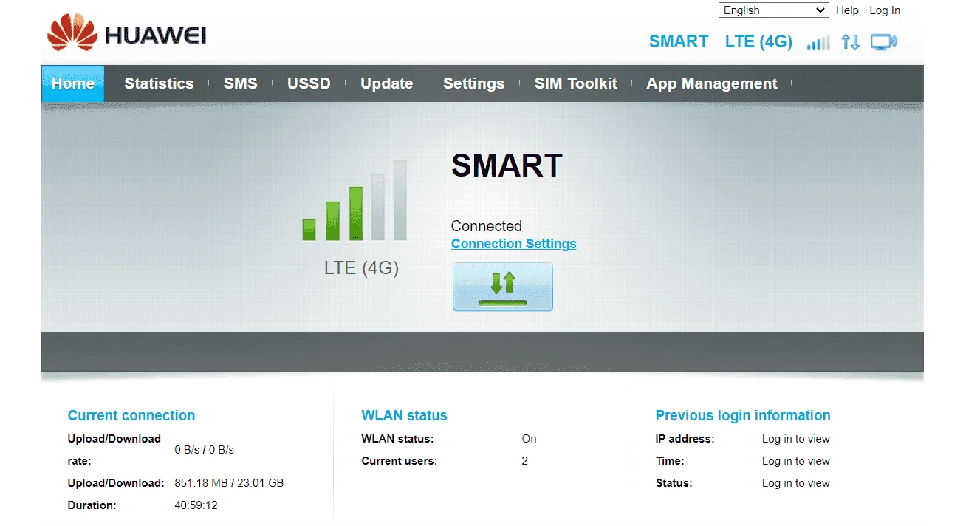Click the LTE (4G) label under signal bars
Viewport: 980px width, 526px height.
(x=361, y=267)
